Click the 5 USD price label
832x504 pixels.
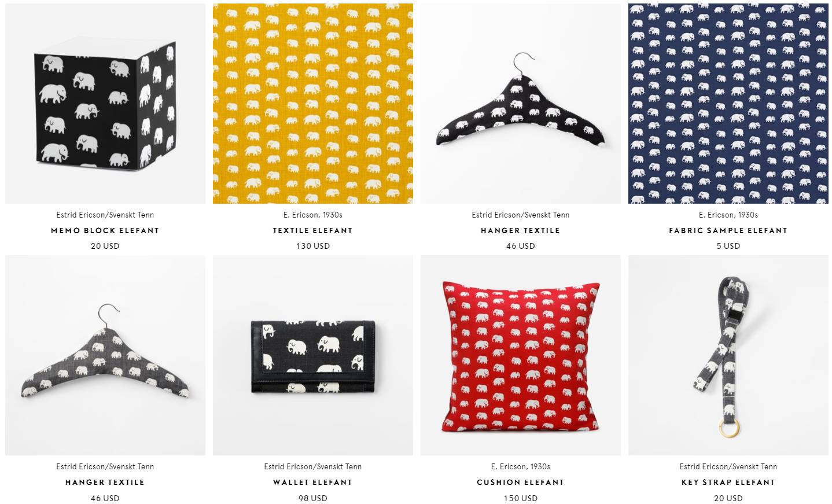click(x=728, y=246)
